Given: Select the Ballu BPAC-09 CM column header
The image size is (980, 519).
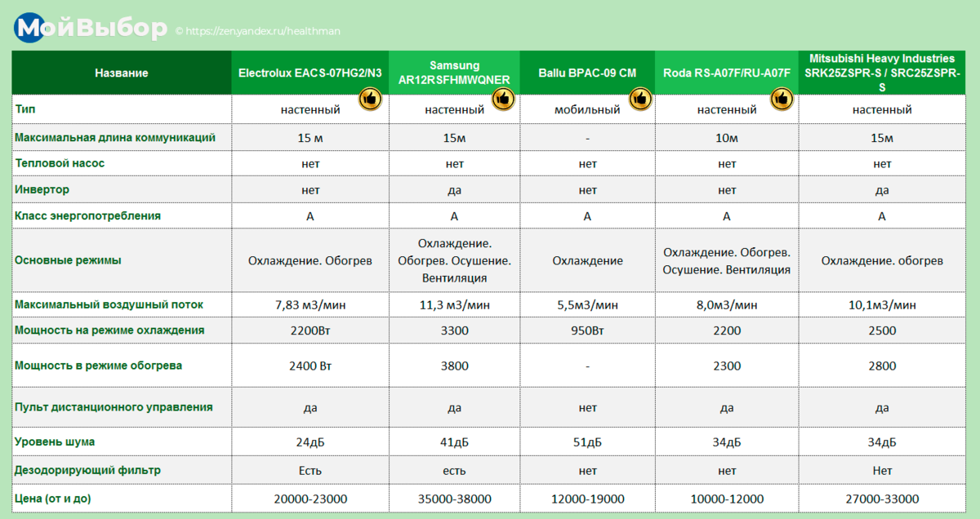Looking at the screenshot, I should pos(587,73).
